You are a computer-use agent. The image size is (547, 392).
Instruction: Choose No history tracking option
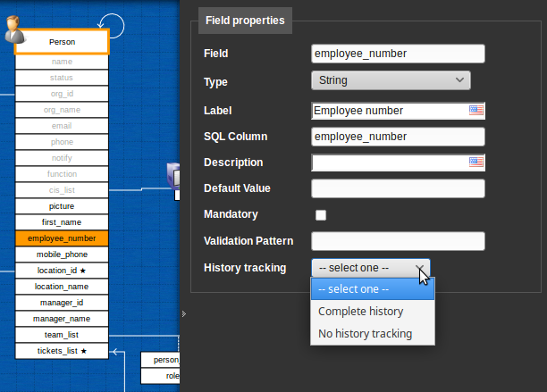tap(366, 333)
